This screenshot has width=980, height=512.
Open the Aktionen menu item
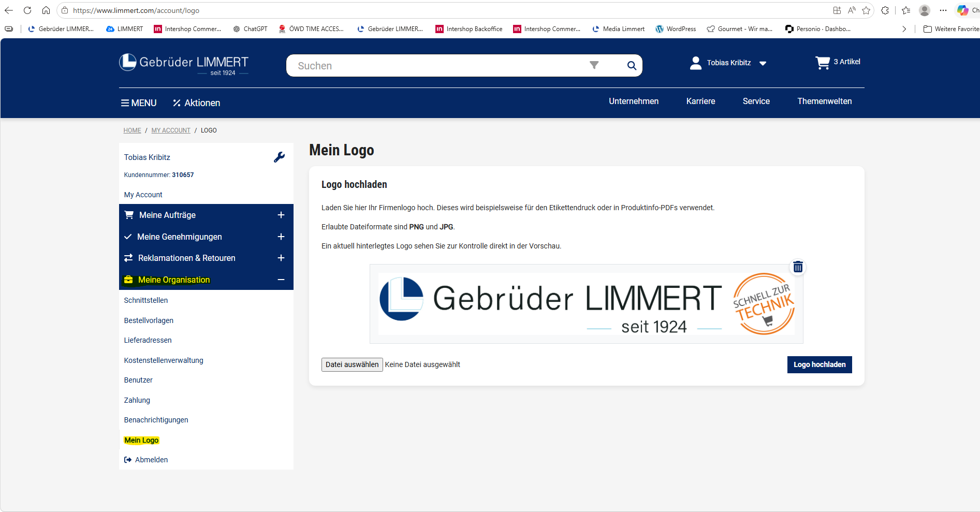[x=196, y=103]
